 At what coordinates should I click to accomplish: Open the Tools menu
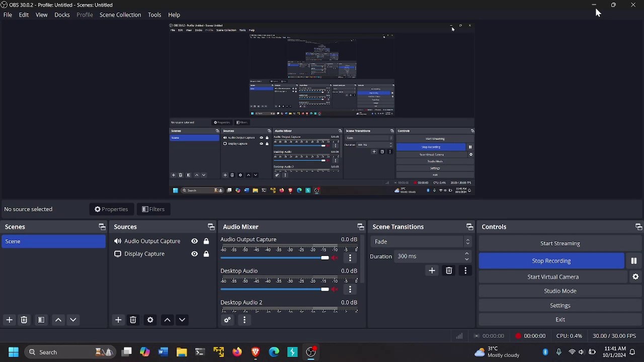154,15
